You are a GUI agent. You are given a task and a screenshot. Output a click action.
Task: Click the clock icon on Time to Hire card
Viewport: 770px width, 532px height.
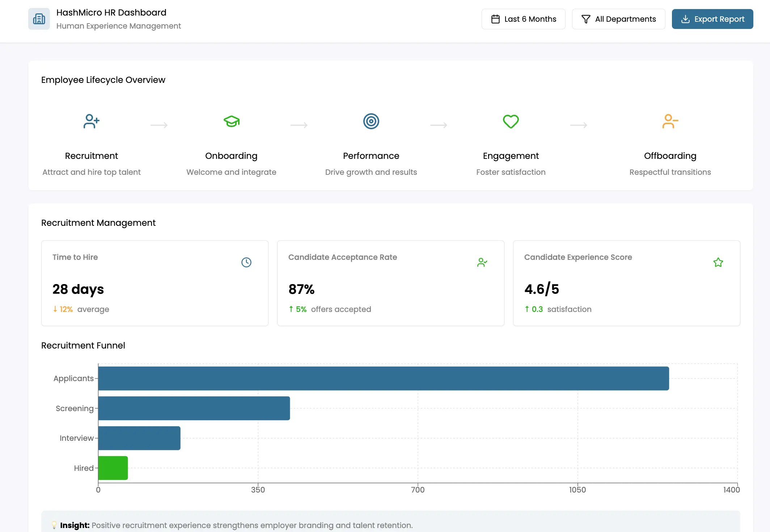(246, 262)
